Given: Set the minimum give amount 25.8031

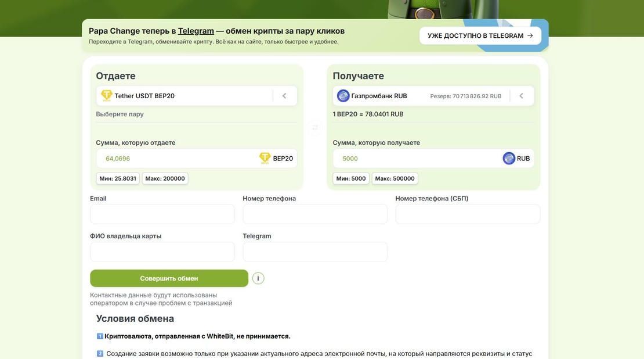Looking at the screenshot, I should pyautogui.click(x=118, y=178).
